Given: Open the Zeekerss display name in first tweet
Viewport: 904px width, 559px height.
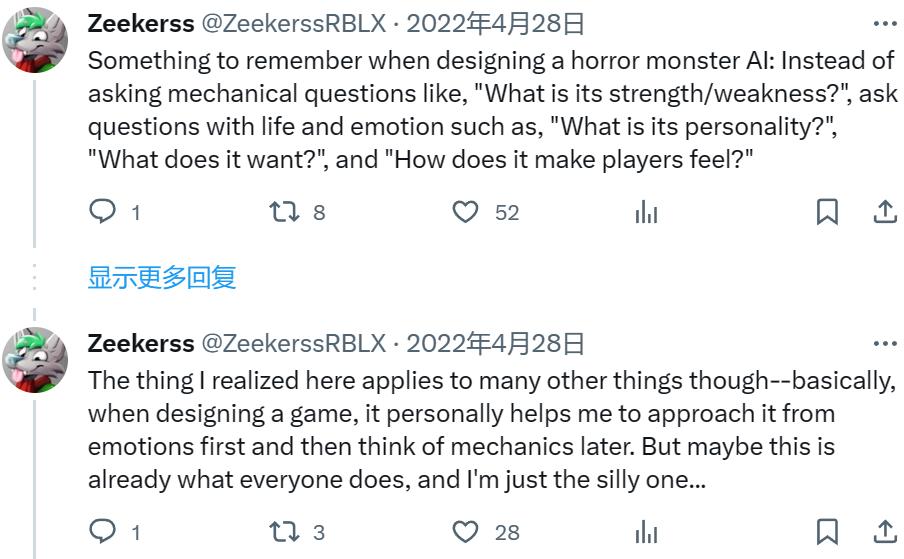Looking at the screenshot, I should pos(141,24).
